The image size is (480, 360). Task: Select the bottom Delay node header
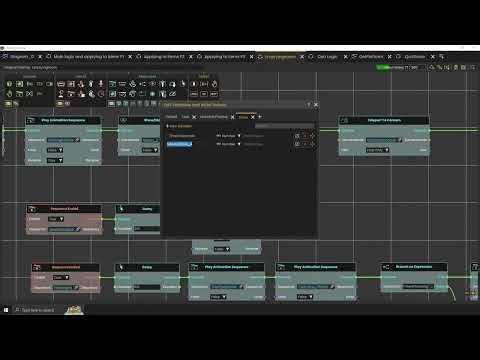pos(147,267)
